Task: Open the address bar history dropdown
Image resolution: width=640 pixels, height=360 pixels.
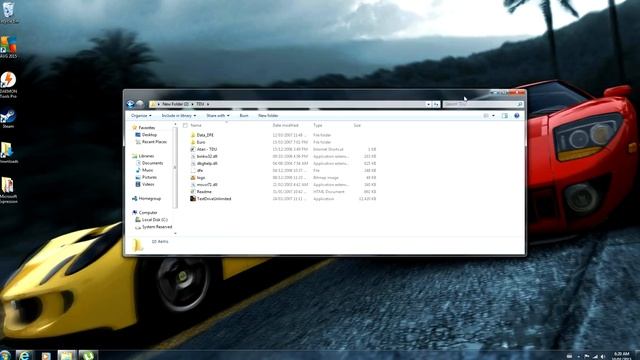Action: click(x=428, y=104)
